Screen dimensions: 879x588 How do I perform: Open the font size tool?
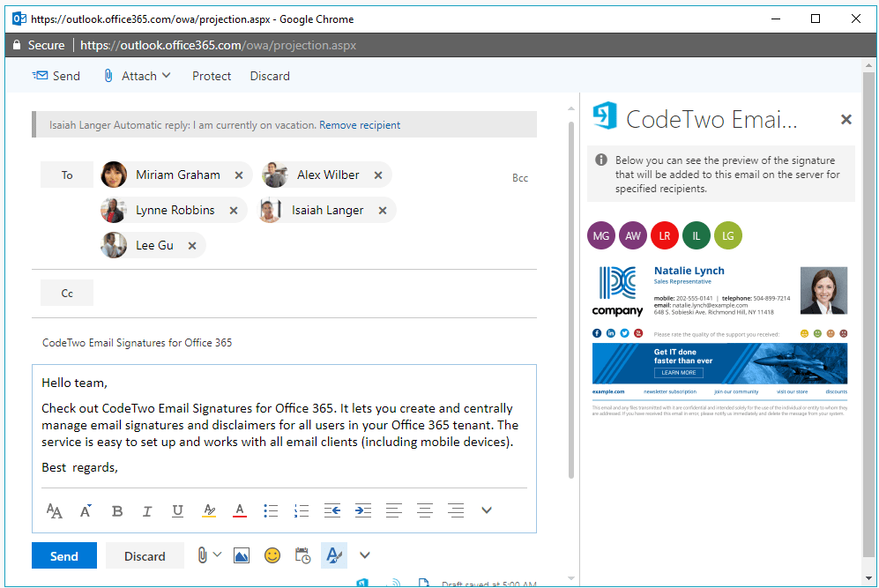(55, 510)
